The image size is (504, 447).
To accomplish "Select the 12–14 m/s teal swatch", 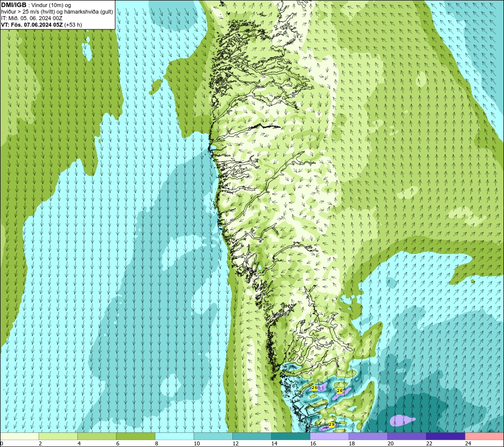I will click(x=252, y=436).
